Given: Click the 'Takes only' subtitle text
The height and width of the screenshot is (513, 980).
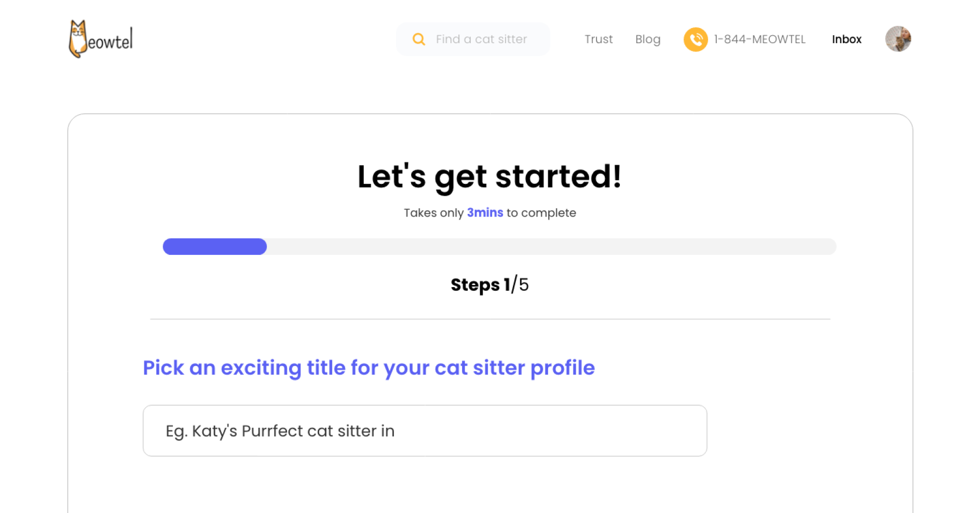Looking at the screenshot, I should pyautogui.click(x=433, y=213).
